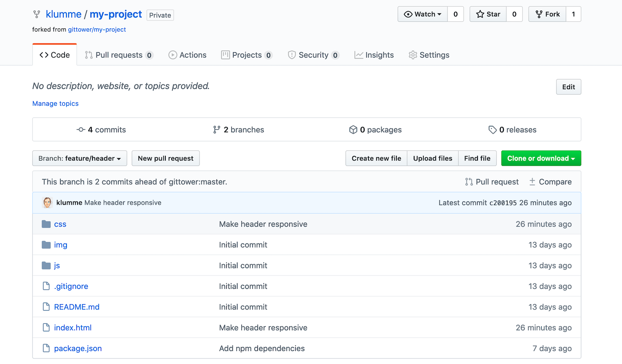
Task: Click the fork icon beside the repository name
Action: 37,15
